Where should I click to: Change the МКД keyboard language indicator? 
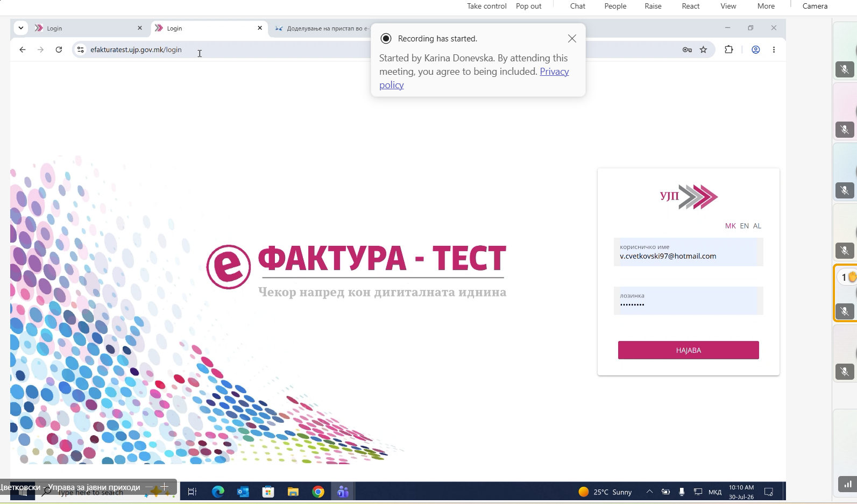(715, 492)
